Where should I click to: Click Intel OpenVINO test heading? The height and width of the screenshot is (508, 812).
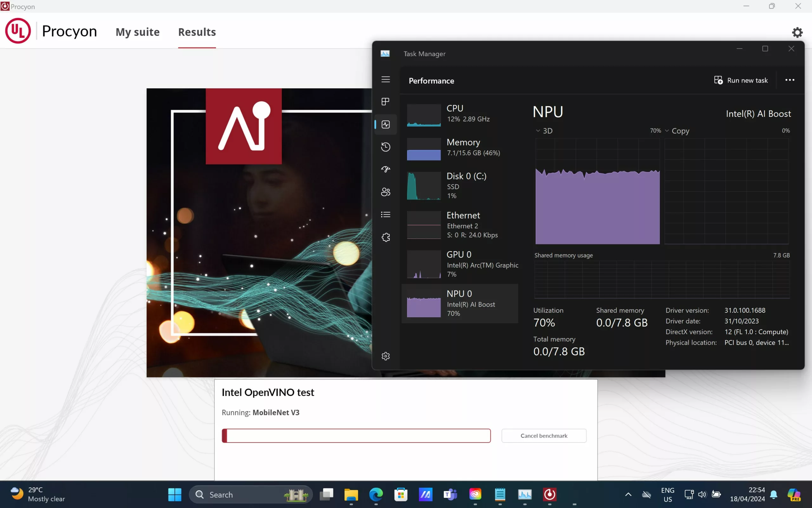(x=268, y=392)
